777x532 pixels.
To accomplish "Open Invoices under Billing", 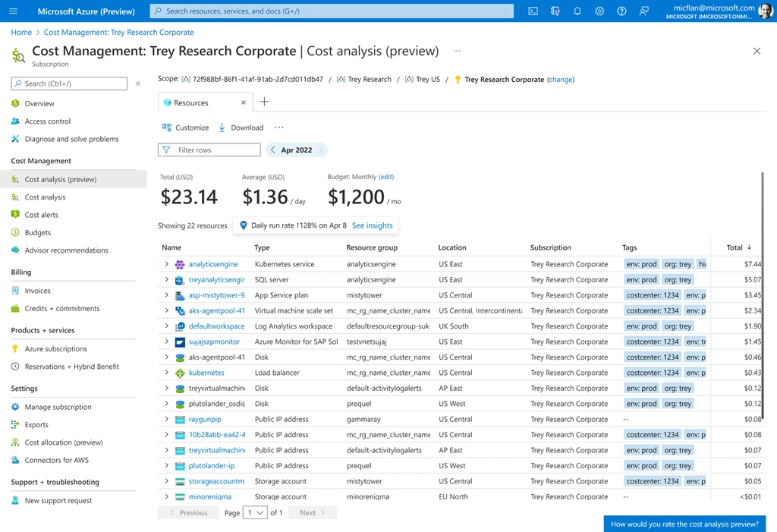I will (x=37, y=291).
